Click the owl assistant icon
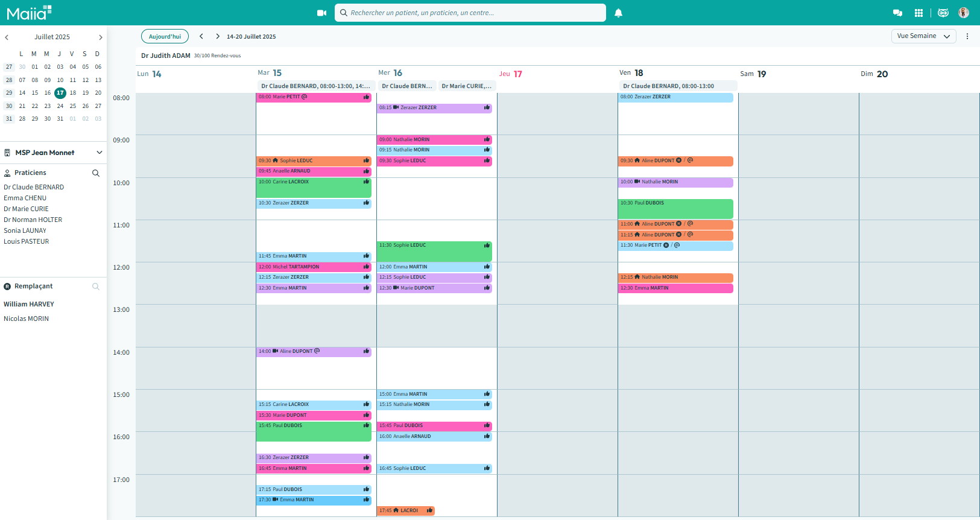The width and height of the screenshot is (980, 520). point(943,13)
